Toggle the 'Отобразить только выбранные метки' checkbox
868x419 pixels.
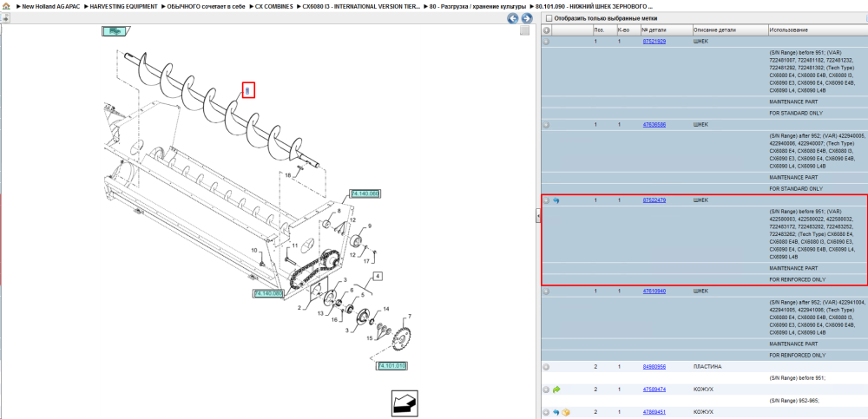(548, 18)
